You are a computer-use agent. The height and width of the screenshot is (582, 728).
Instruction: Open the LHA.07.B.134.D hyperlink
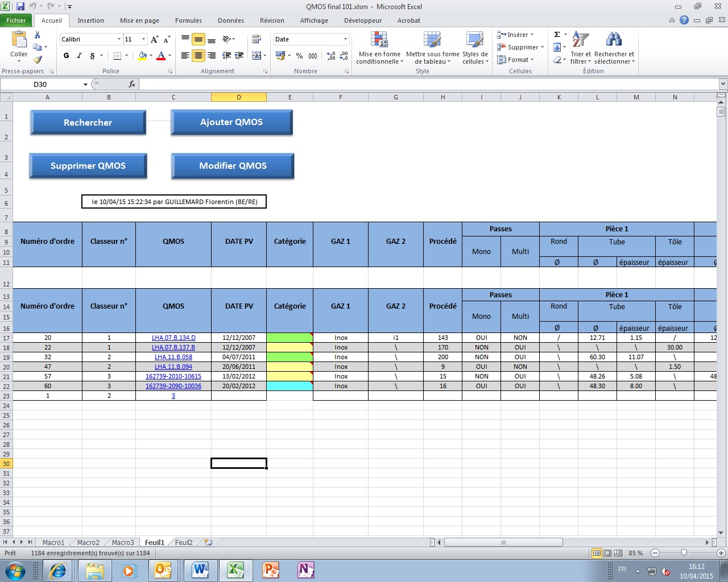pyautogui.click(x=173, y=338)
